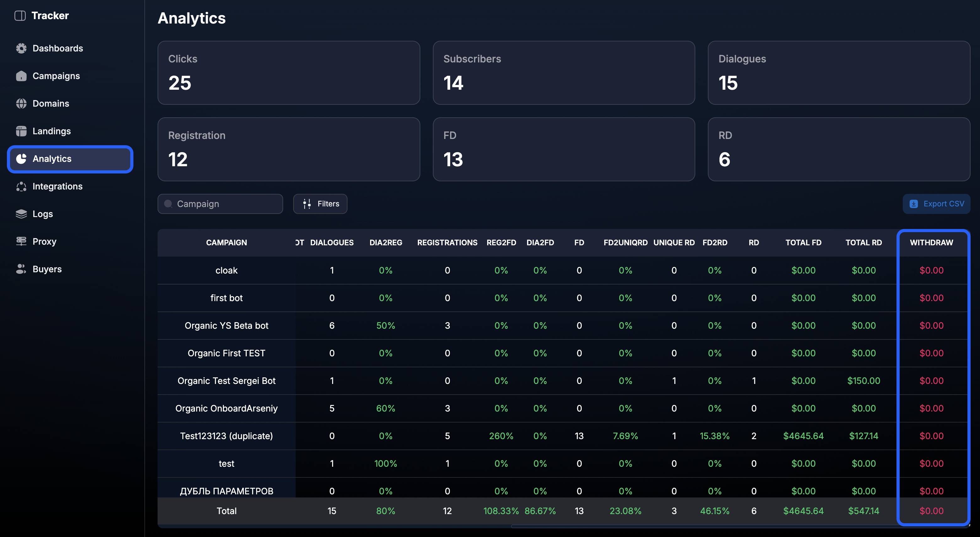Click the Subscribers stat card

tap(564, 72)
